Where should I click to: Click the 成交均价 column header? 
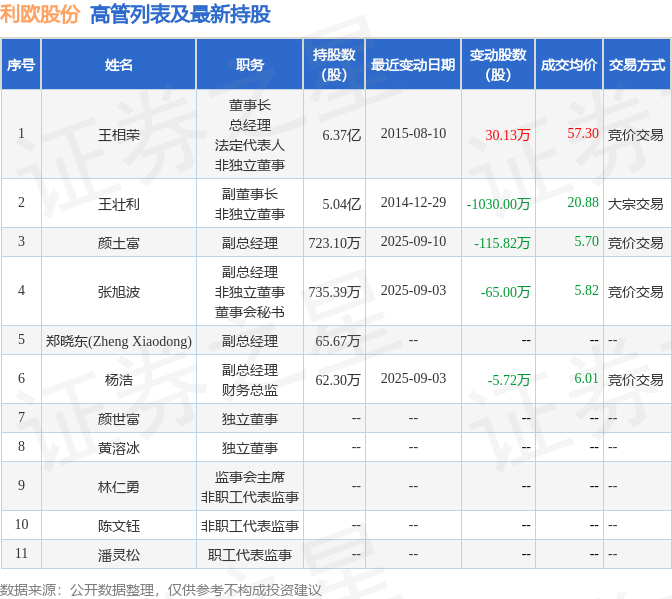[x=569, y=65]
